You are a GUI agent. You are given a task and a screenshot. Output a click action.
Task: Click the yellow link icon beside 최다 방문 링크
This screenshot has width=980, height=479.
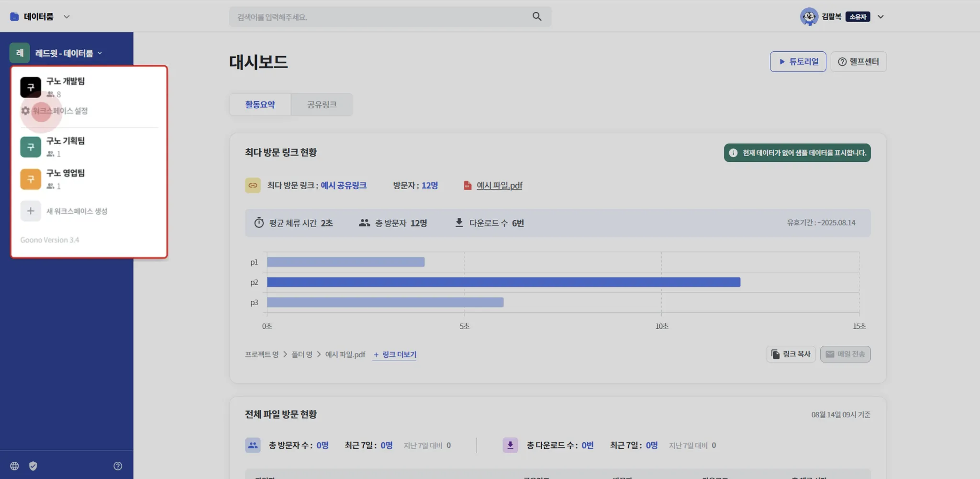pos(253,185)
